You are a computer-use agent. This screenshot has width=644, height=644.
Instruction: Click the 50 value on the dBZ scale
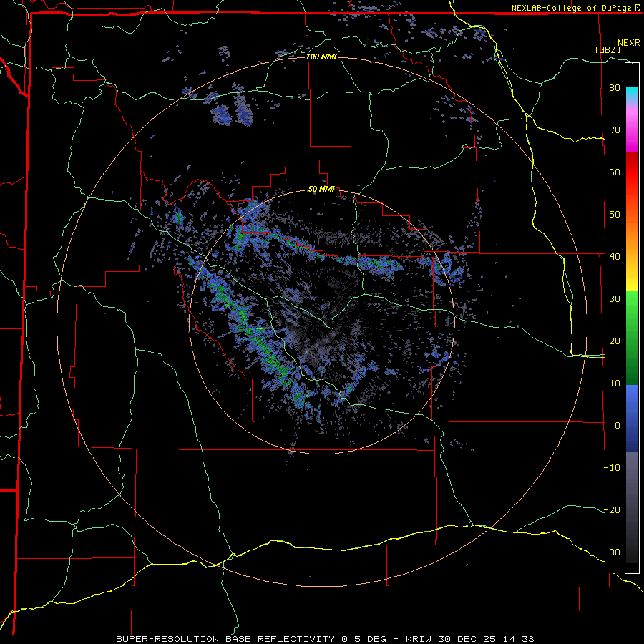pos(615,215)
